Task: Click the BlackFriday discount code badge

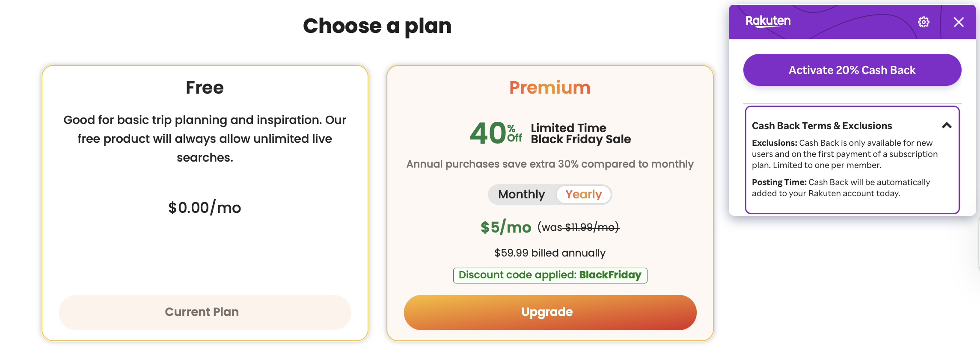Action: click(x=550, y=275)
